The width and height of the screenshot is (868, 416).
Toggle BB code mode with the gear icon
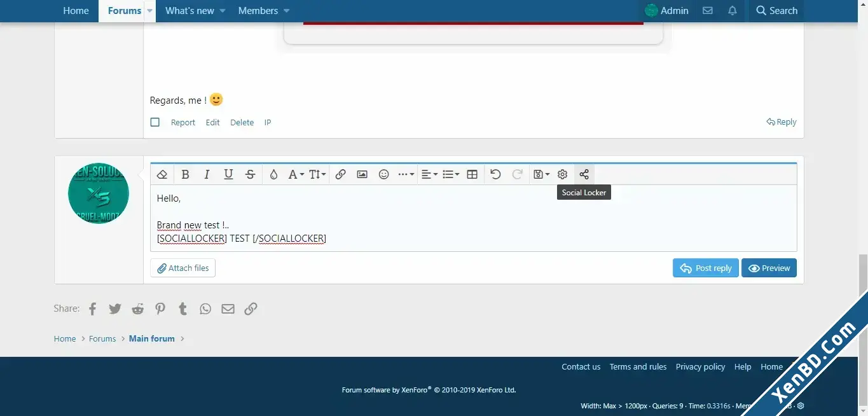[x=562, y=174]
